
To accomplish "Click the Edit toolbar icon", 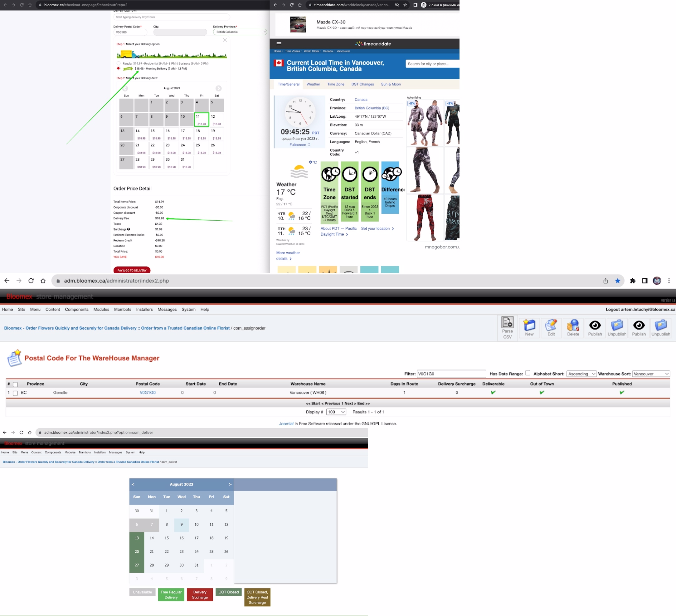I will 551,327.
